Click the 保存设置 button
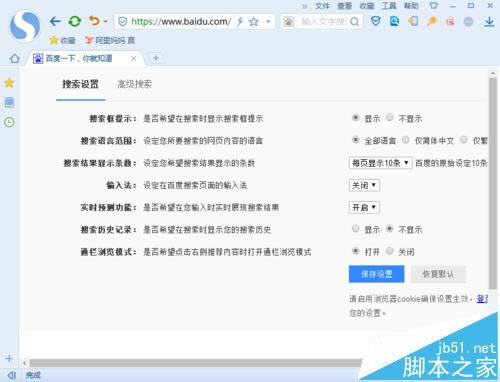 (376, 274)
